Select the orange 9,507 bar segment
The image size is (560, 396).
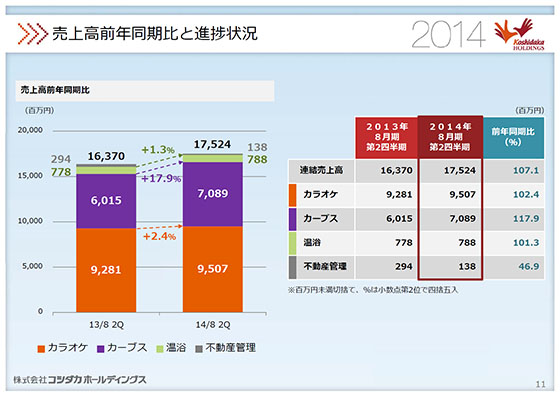pos(212,269)
